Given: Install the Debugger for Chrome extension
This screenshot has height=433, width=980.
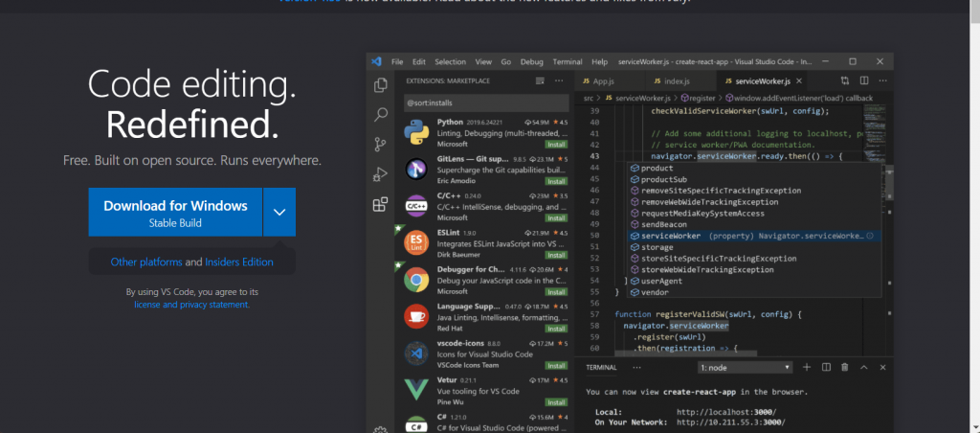Looking at the screenshot, I should [x=556, y=292].
